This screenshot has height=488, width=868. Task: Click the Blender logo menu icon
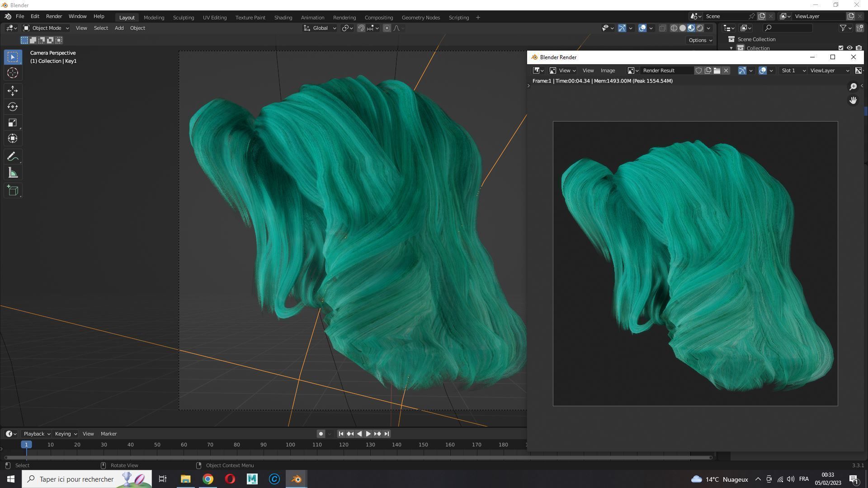pos(8,16)
